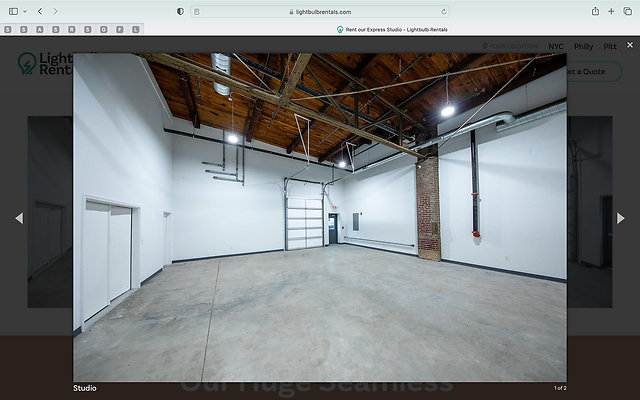Screen dimensions: 640x400
Task: Navigate back in Safari history
Action: [39, 11]
